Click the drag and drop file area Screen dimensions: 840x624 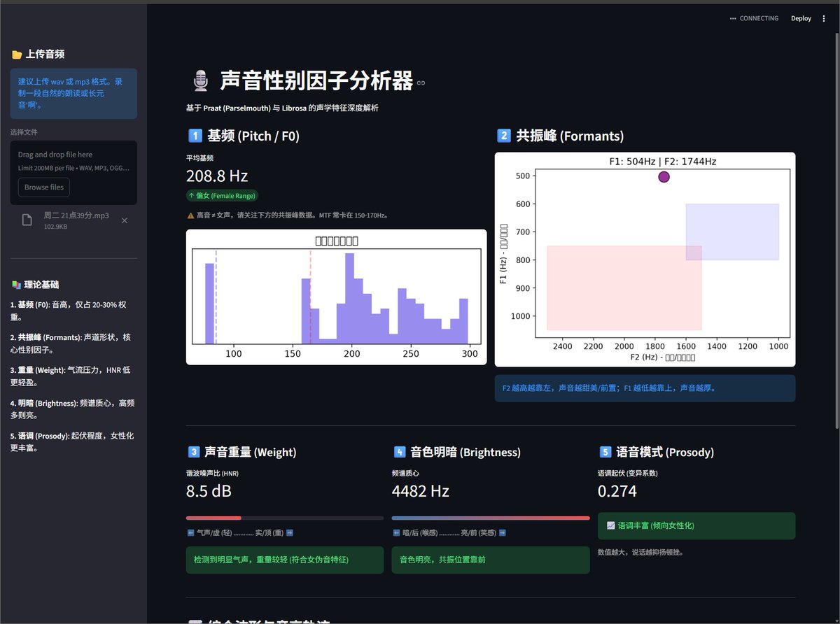73,173
